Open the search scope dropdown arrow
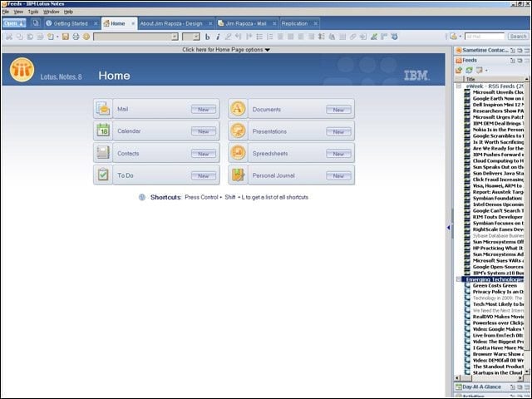Image resolution: width=532 pixels, height=399 pixels. (x=461, y=37)
